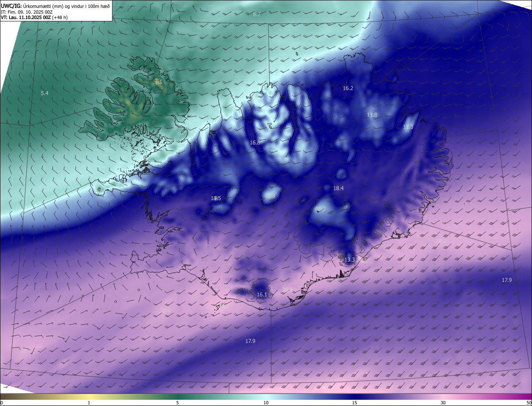Click the 16.2 value label on the map
Image resolution: width=532 pixels, height=406 pixels.
point(348,88)
